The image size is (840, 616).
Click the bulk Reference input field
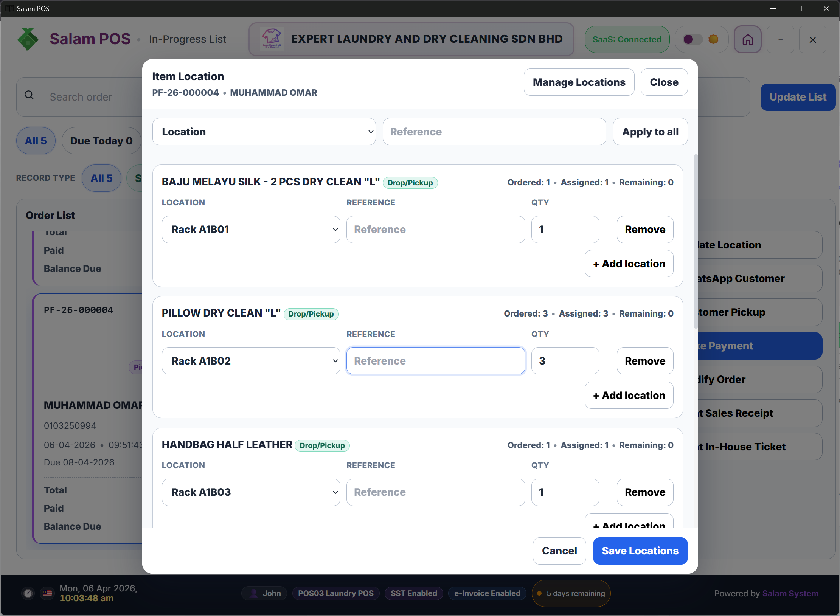(494, 132)
